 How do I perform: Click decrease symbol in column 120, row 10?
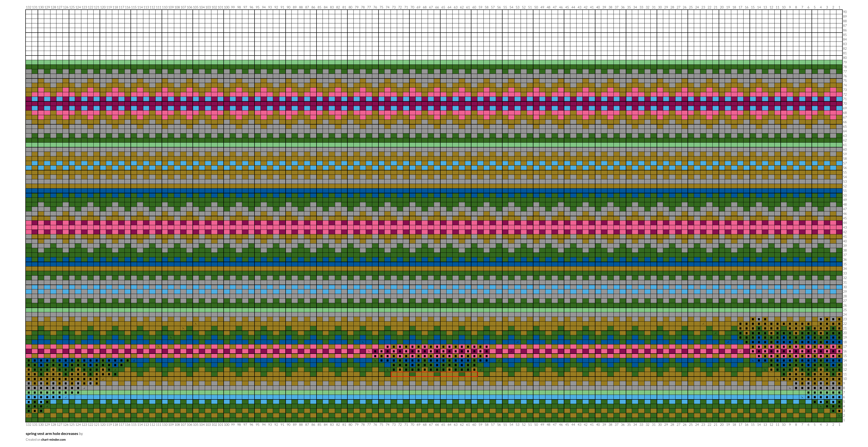point(103,379)
